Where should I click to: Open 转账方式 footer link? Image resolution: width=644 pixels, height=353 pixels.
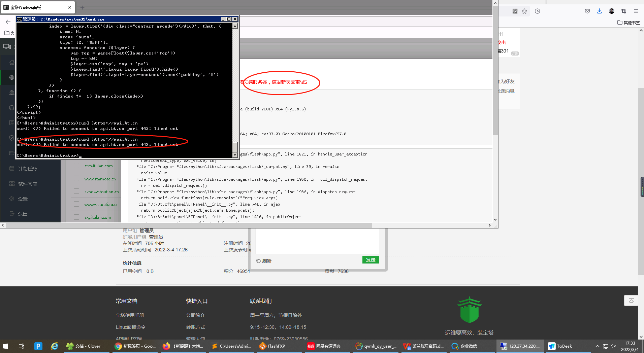195,327
